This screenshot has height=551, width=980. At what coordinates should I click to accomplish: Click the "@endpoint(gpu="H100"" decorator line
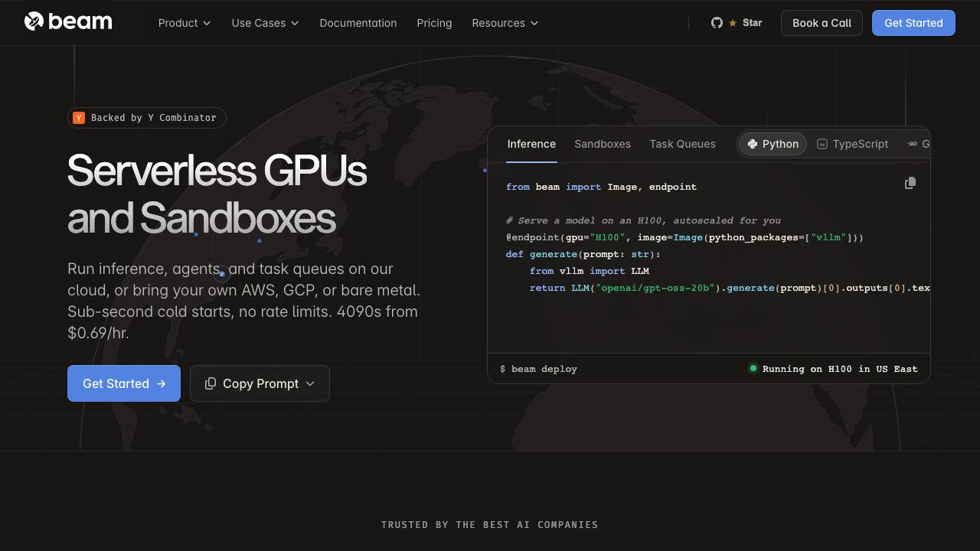(x=684, y=237)
